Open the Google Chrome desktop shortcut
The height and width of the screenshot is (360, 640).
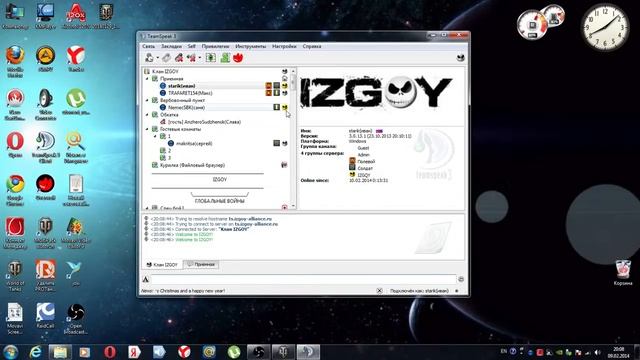tap(15, 190)
